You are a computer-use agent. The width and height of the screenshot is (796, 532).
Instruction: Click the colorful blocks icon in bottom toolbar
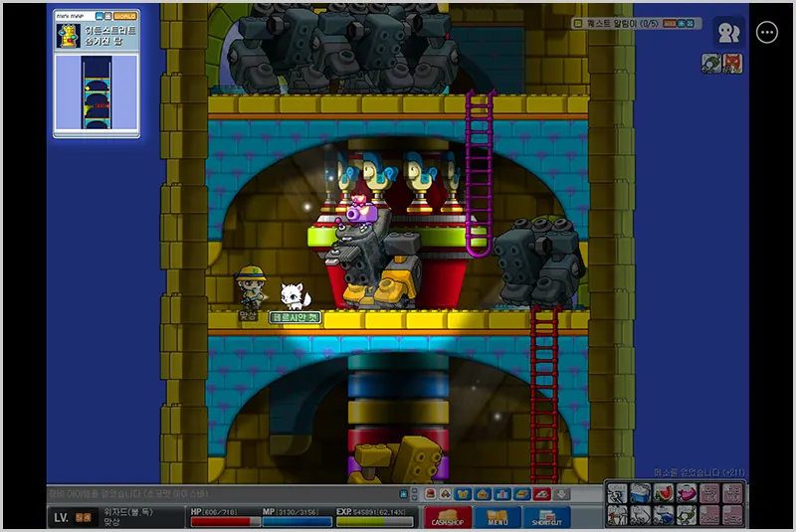click(445, 494)
